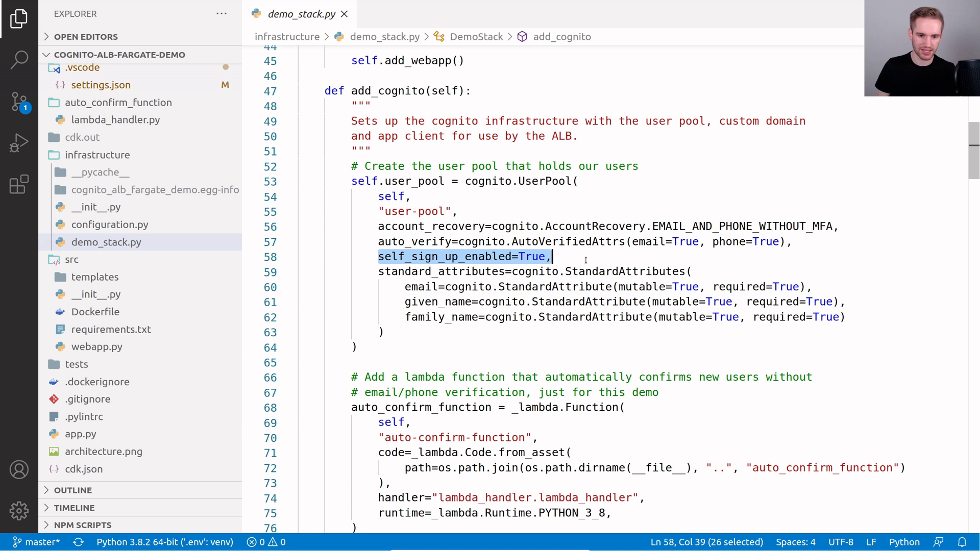Expand the auto_confirm_function folder
The image size is (980, 551).
click(118, 102)
